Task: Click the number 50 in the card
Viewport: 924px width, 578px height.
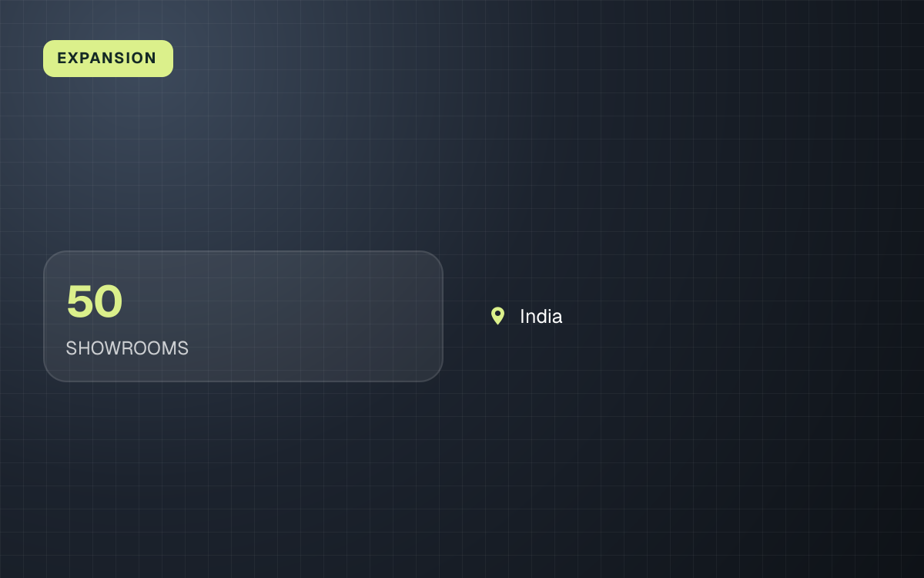Action: (95, 301)
